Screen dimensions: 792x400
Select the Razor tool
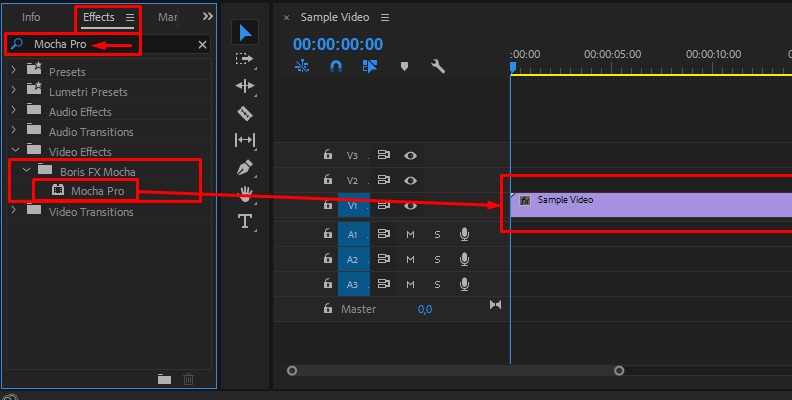245,113
